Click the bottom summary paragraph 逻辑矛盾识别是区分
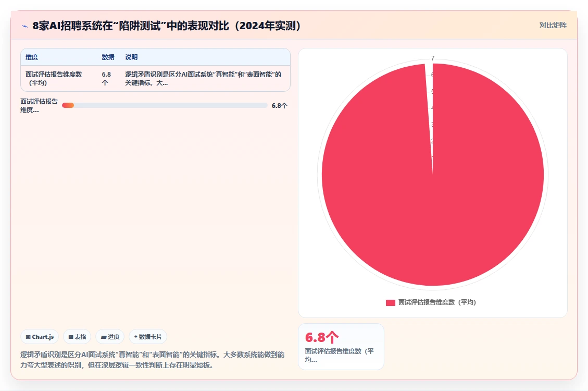588x391 pixels. [x=152, y=360]
